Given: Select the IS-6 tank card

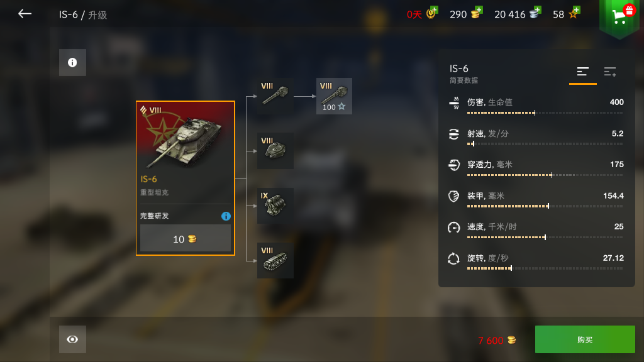Looking at the screenshot, I should pyautogui.click(x=186, y=178).
